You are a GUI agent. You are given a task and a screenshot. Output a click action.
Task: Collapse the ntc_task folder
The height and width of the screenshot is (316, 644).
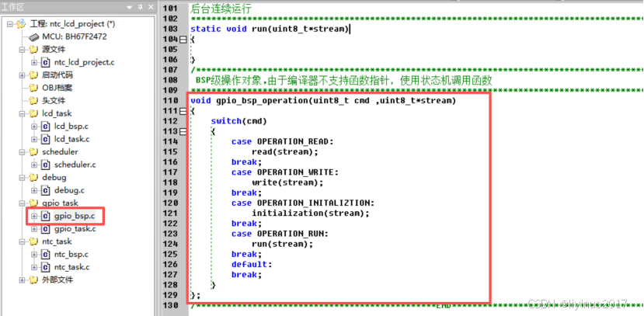point(23,242)
